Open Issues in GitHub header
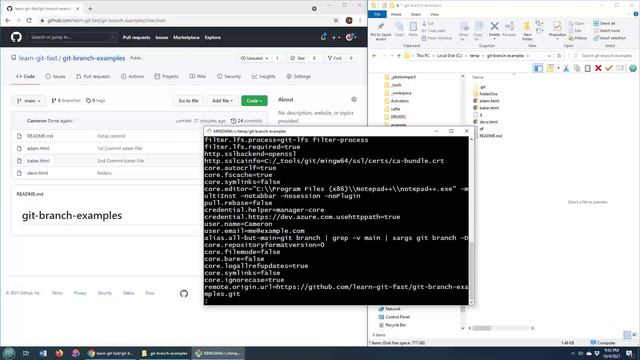The width and height of the screenshot is (640, 360). point(162,38)
